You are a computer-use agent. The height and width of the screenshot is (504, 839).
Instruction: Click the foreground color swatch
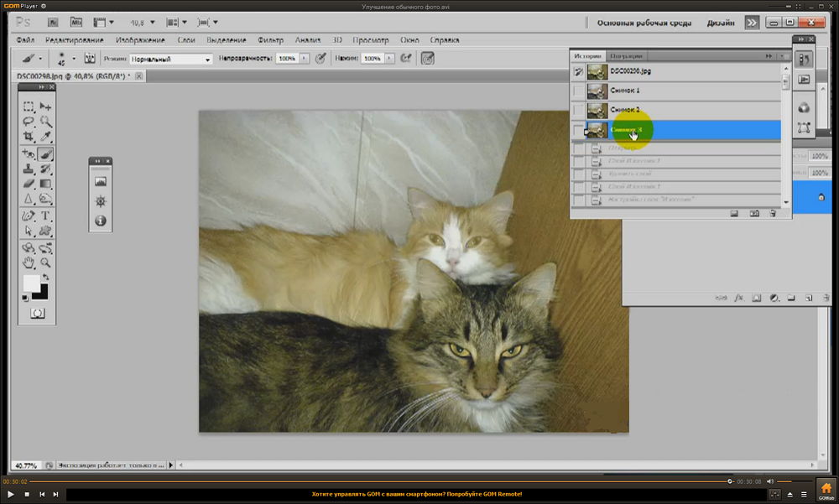point(31,283)
